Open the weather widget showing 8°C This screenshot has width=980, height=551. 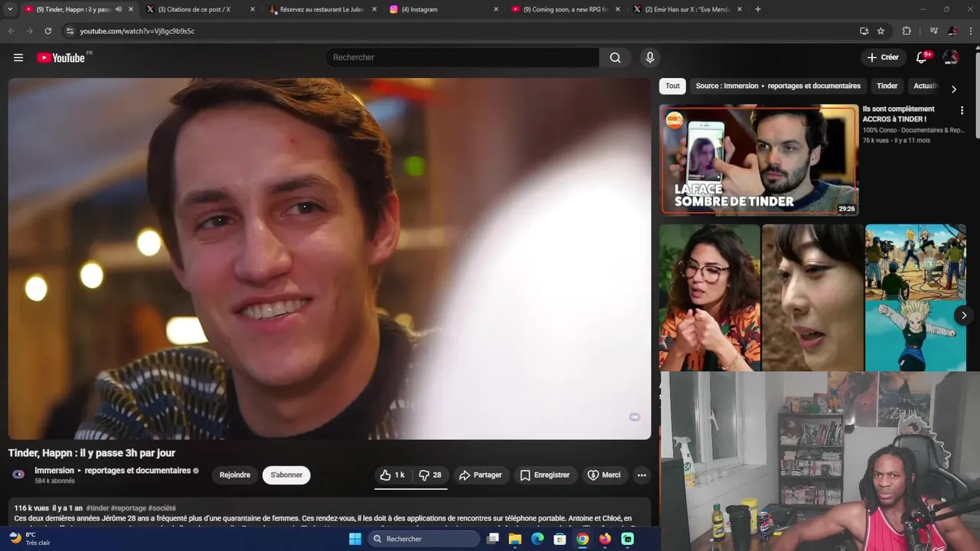[x=29, y=539]
